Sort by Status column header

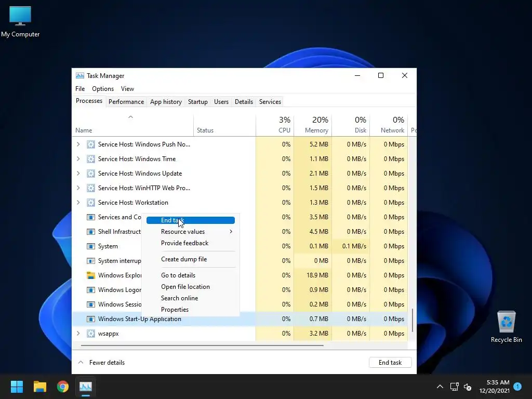(224, 125)
